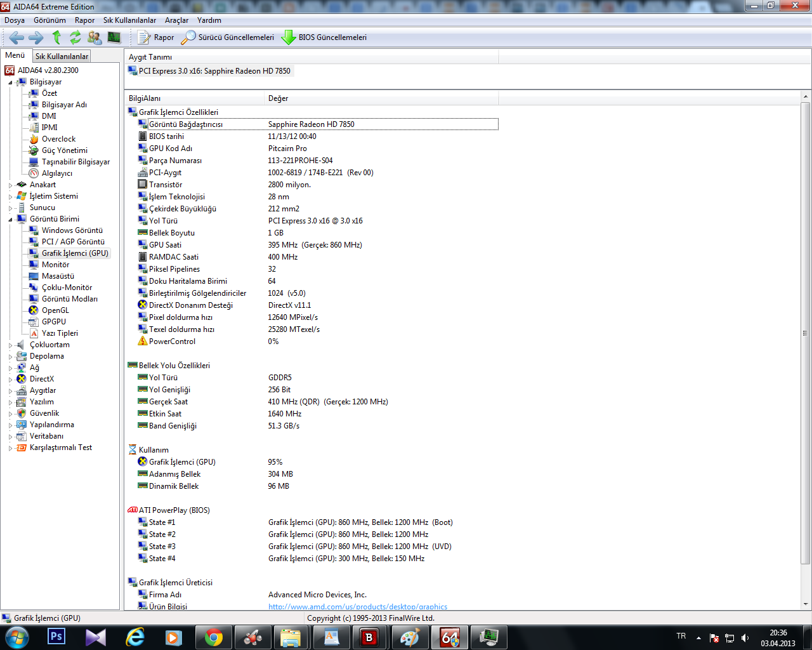Expand the İşletim Sistemi node
Screen dimensions: 812x650
(x=10, y=197)
